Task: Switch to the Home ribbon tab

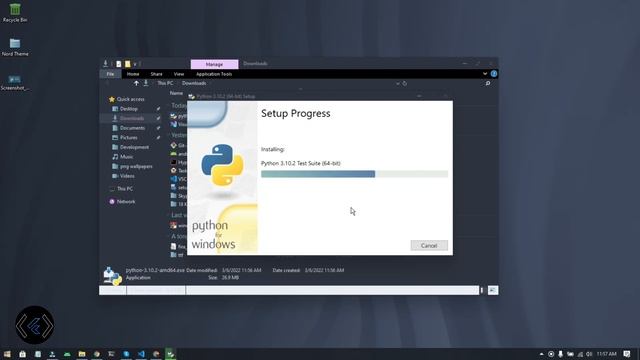Action: 133,74
